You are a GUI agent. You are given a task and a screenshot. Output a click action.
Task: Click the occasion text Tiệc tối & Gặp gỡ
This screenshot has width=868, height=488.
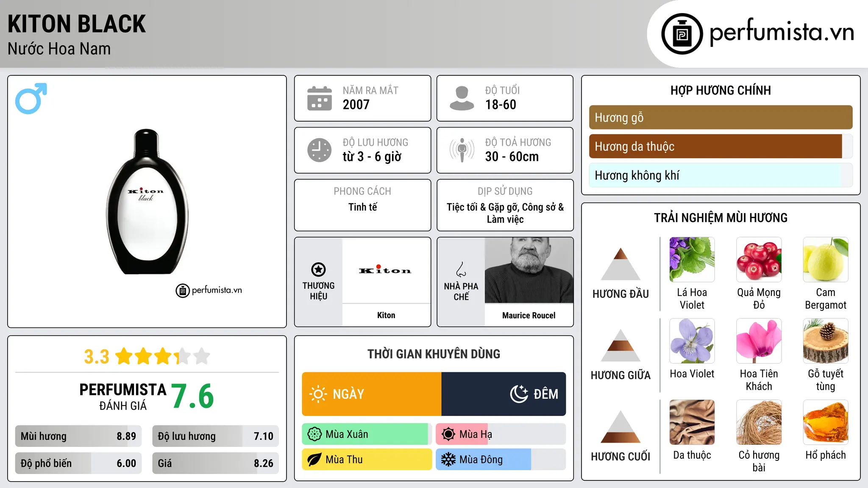(x=483, y=207)
